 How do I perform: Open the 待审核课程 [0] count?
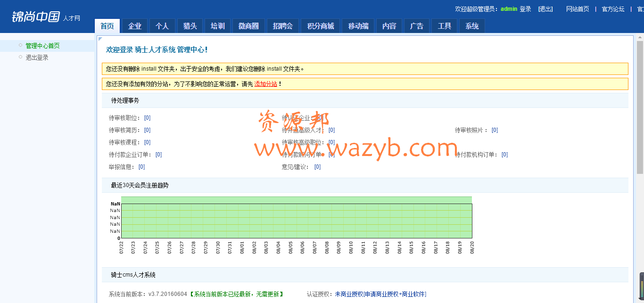[x=148, y=142]
